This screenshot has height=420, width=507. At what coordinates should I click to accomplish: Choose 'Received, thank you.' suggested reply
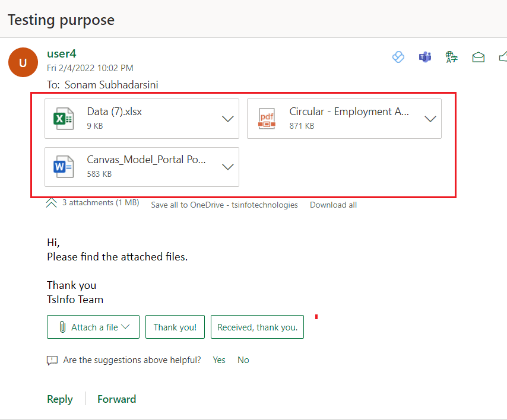coord(258,327)
